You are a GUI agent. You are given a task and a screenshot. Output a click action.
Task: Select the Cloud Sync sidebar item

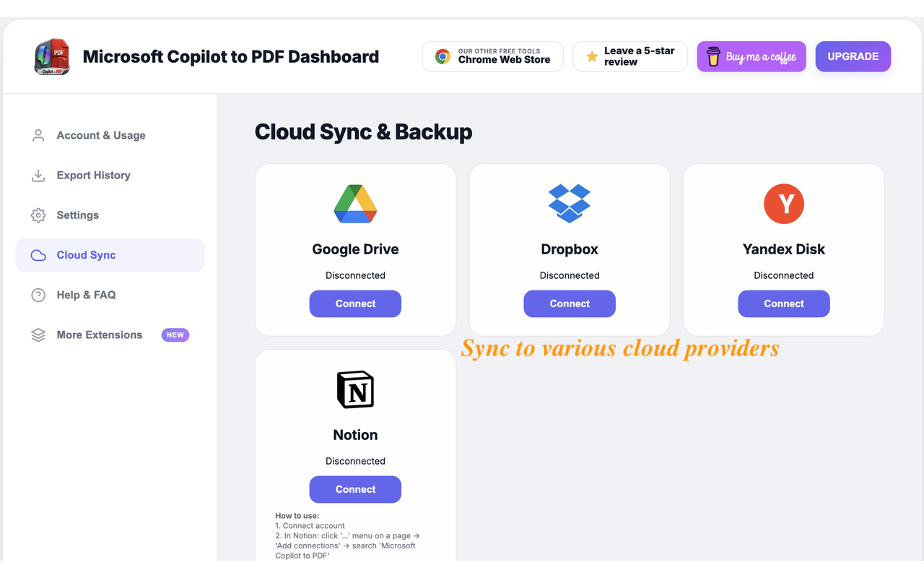(x=110, y=255)
